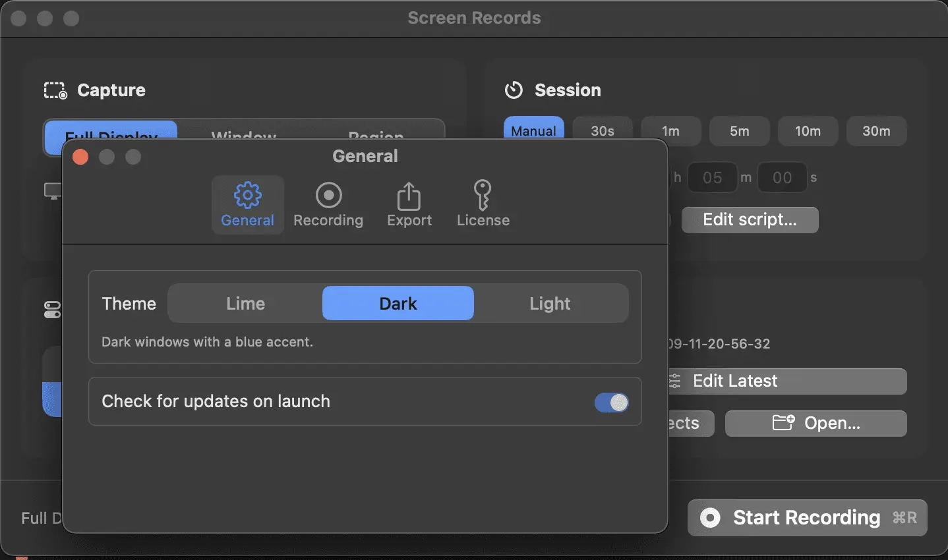Click the Theme label
Viewport: 948px width, 560px height.
point(129,304)
